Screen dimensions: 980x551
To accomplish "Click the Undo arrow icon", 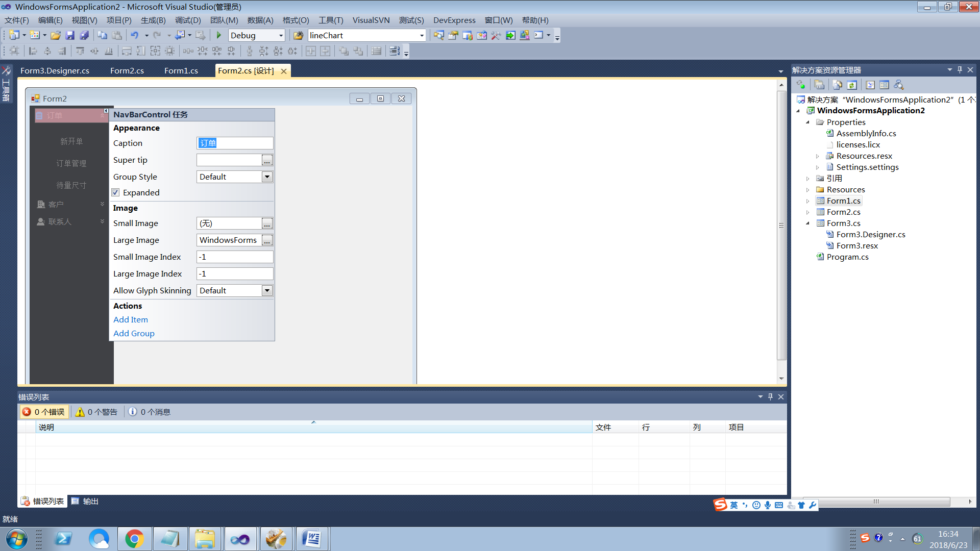I will pos(134,35).
